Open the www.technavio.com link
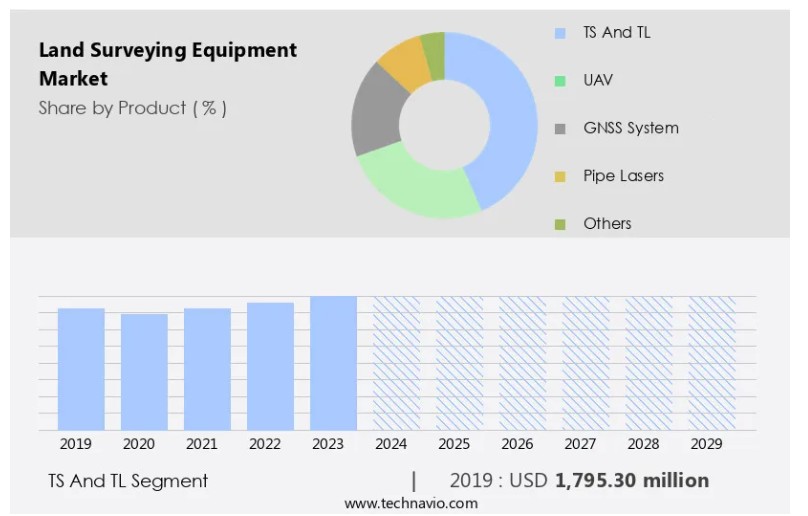This screenshot has height=516, width=808. point(411,503)
